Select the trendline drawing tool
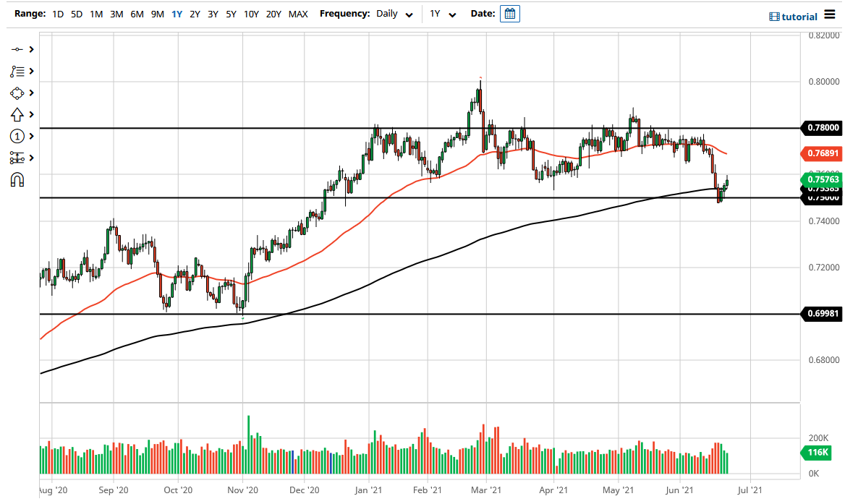 (x=17, y=49)
